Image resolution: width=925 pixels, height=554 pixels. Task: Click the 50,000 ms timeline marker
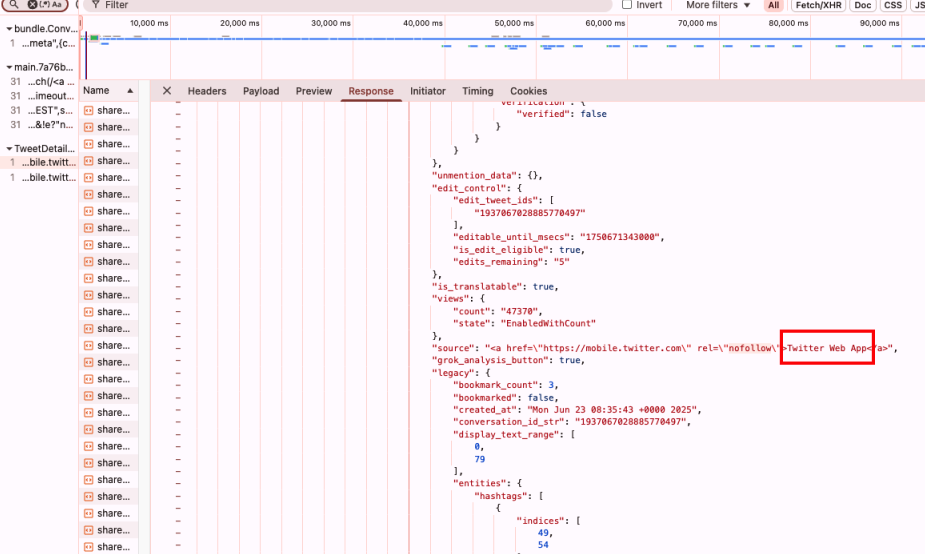(514, 23)
